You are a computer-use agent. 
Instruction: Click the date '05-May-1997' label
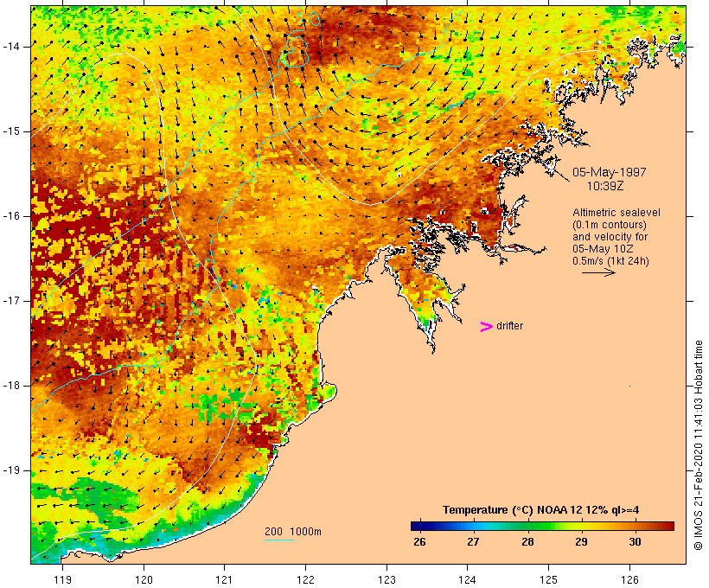point(609,172)
